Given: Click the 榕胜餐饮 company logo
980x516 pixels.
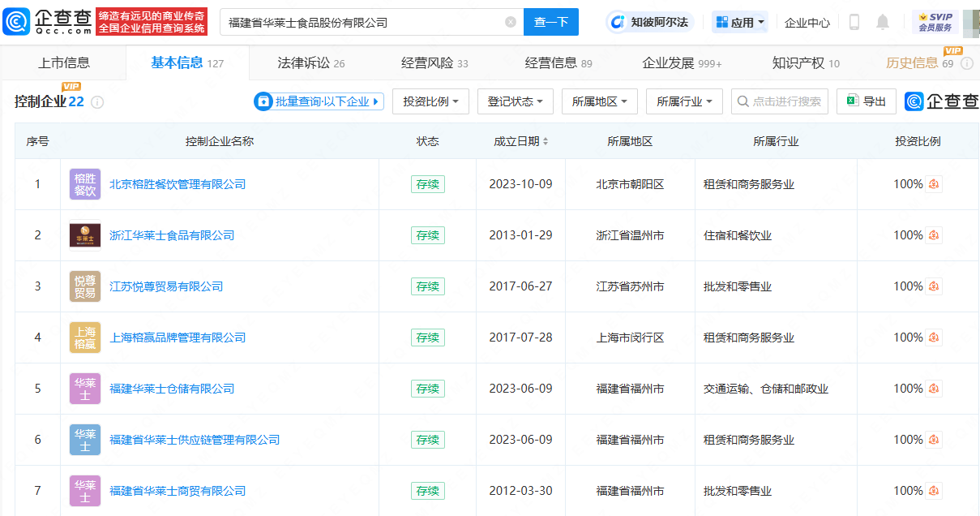Looking at the screenshot, I should [85, 184].
